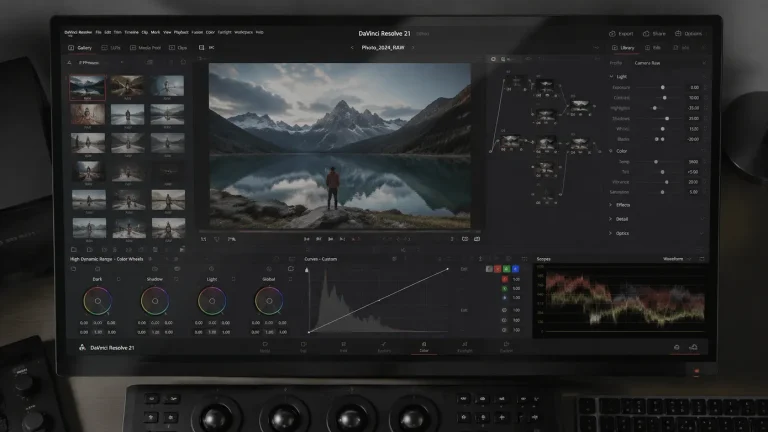Click the Share icon in top bar
This screenshot has width=768, height=432.
pyautogui.click(x=646, y=34)
